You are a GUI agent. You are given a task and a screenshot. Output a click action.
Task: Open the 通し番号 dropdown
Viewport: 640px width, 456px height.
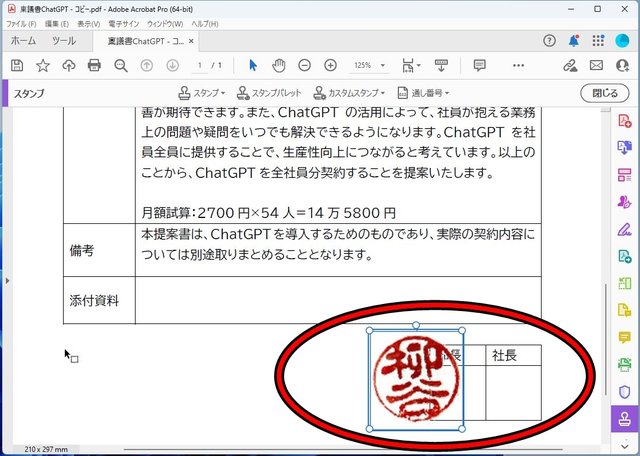(x=423, y=93)
